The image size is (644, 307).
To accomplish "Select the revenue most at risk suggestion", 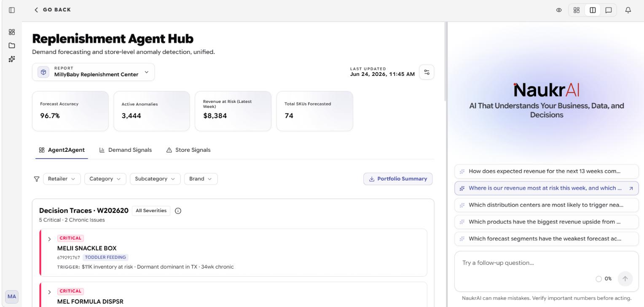I will (547, 188).
